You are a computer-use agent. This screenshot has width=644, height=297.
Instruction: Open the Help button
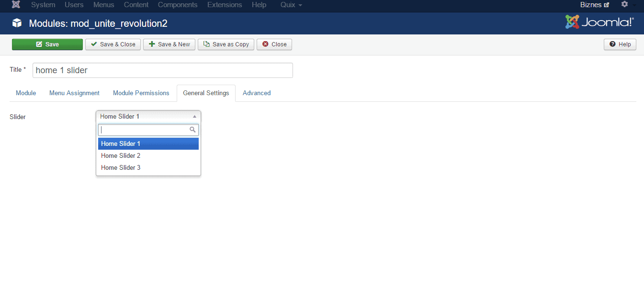point(620,44)
